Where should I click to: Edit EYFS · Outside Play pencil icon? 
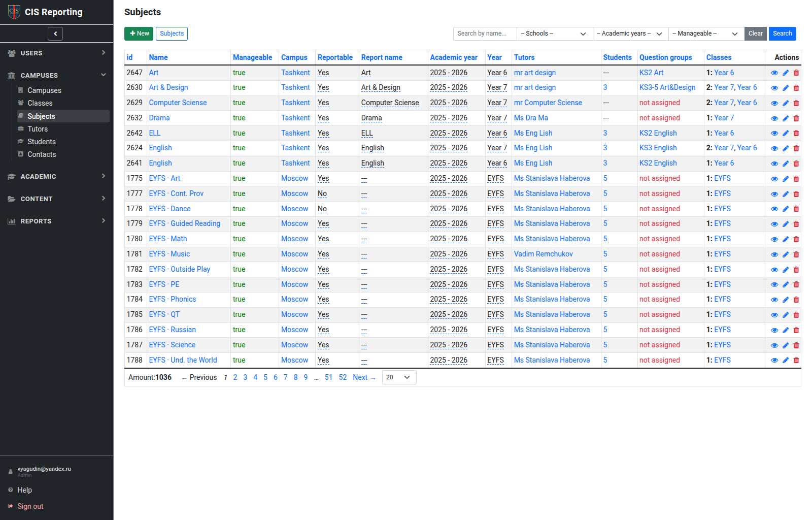[x=786, y=270]
